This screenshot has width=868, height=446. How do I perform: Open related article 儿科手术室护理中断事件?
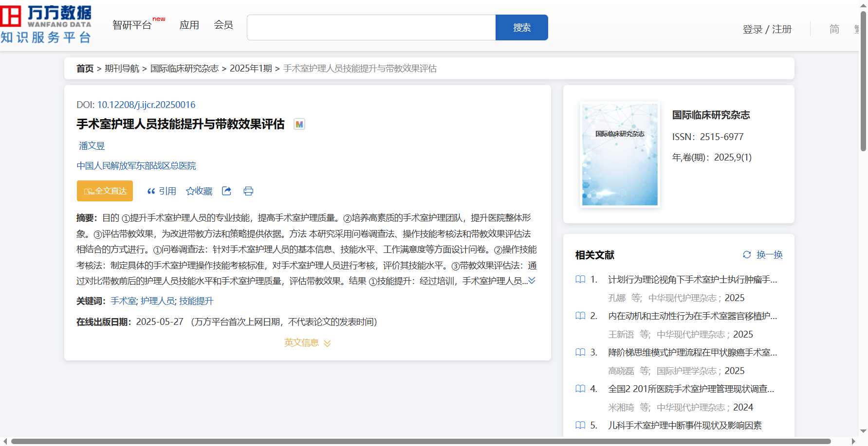(685, 426)
